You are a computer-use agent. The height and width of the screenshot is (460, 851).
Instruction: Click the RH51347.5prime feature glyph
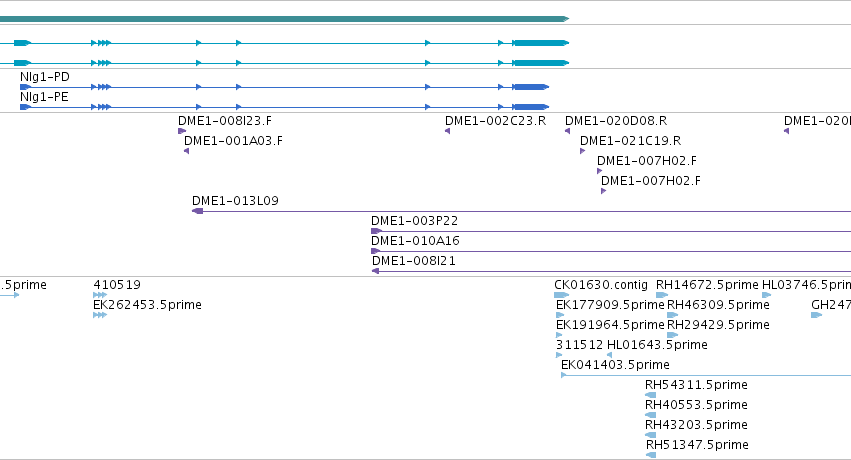[x=651, y=455]
